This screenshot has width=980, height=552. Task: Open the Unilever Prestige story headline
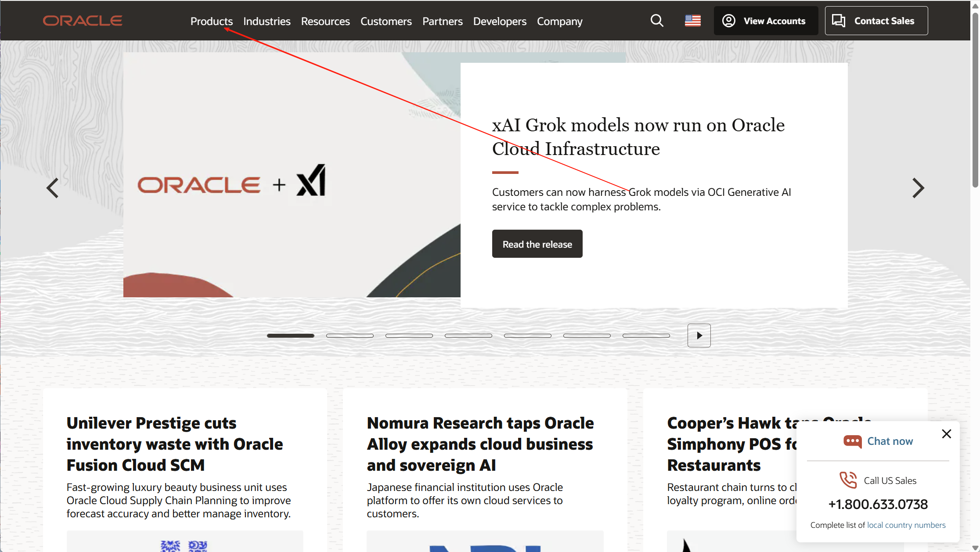175,444
